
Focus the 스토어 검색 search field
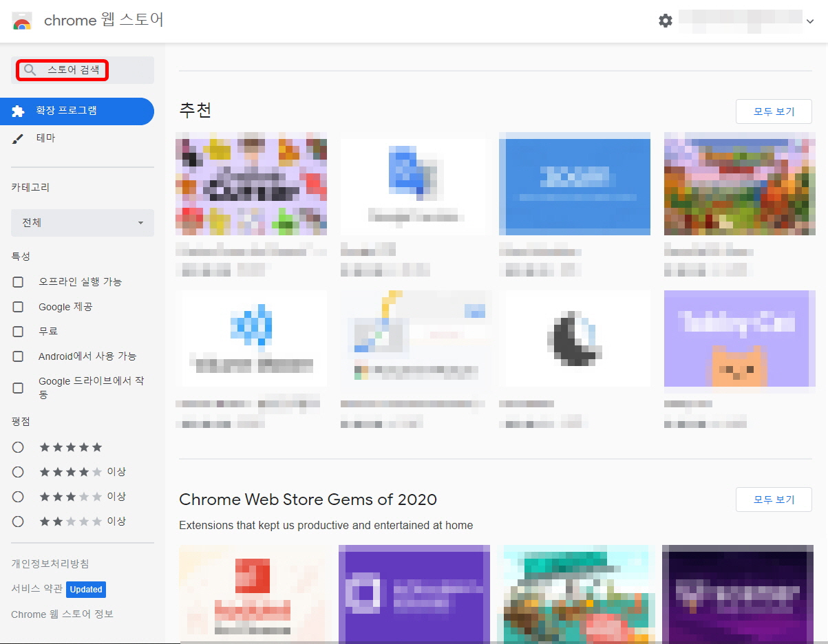tap(83, 70)
